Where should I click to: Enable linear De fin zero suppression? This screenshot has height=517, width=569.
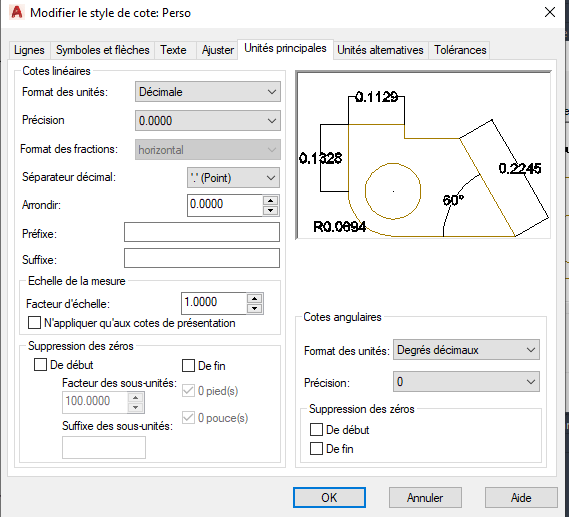[x=188, y=365]
